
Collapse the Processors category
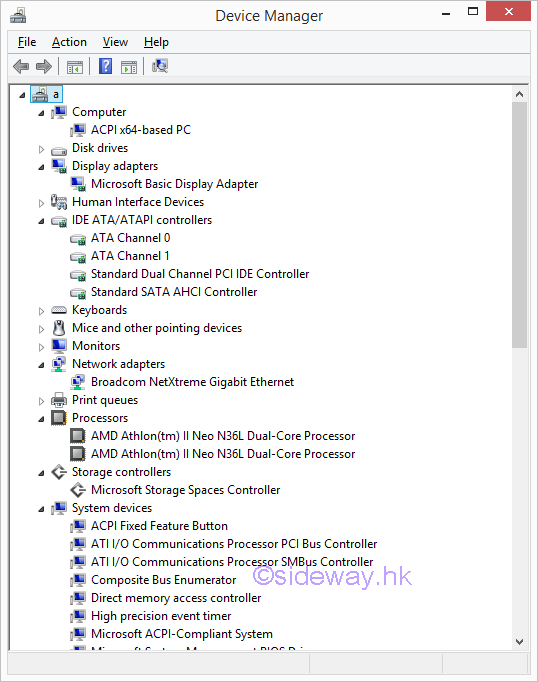[41, 419]
